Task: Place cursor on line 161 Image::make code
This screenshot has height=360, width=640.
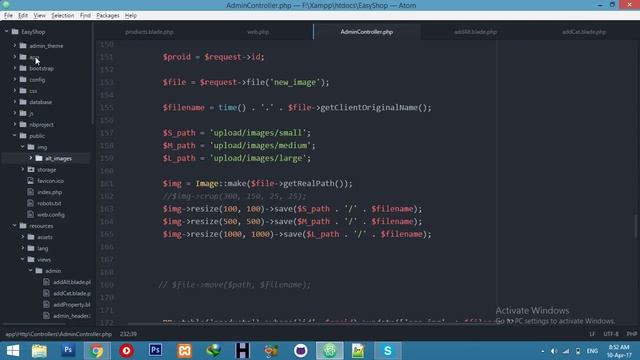Action: pos(257,184)
